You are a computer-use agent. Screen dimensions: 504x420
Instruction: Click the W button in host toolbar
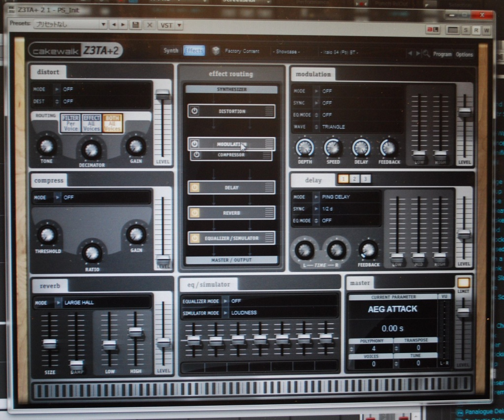click(x=487, y=31)
